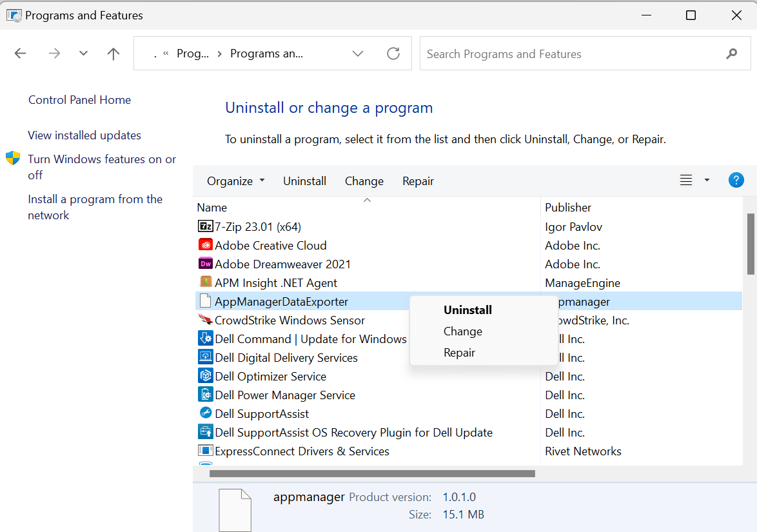Go forward with the right arrow
Screen dimensions: 757x532
click(55, 53)
